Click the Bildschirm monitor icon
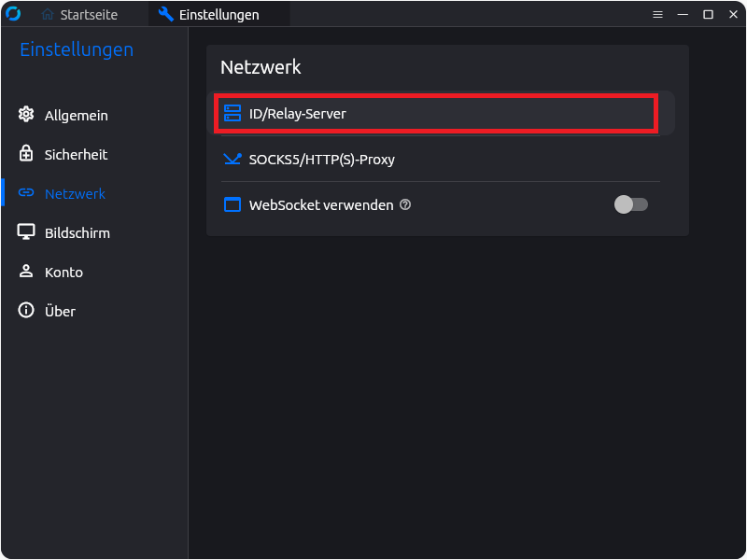The width and height of the screenshot is (747, 560). click(x=26, y=232)
